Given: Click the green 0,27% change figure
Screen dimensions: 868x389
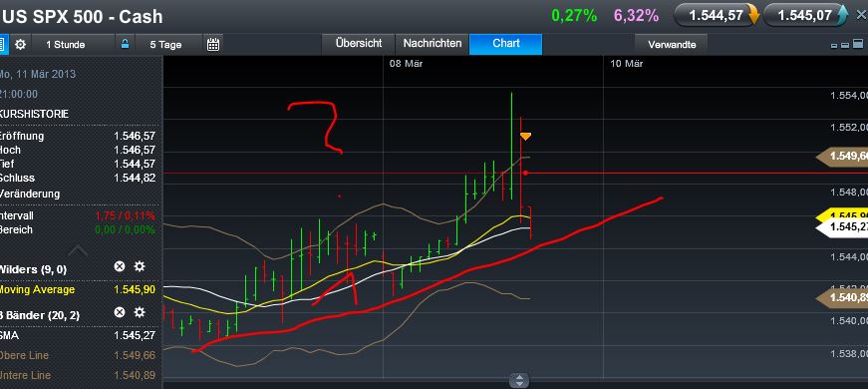Looking at the screenshot, I should click(x=574, y=16).
